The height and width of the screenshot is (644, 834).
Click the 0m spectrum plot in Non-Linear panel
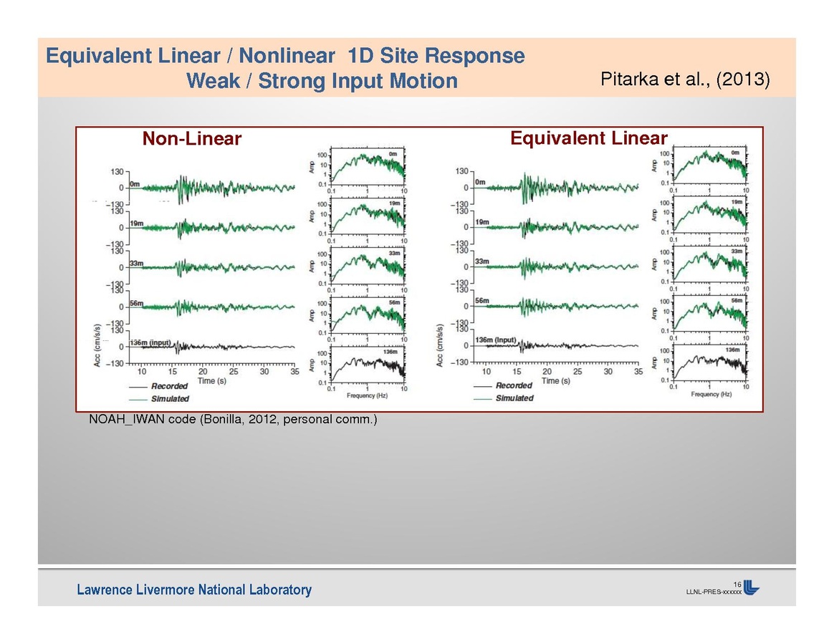point(367,167)
